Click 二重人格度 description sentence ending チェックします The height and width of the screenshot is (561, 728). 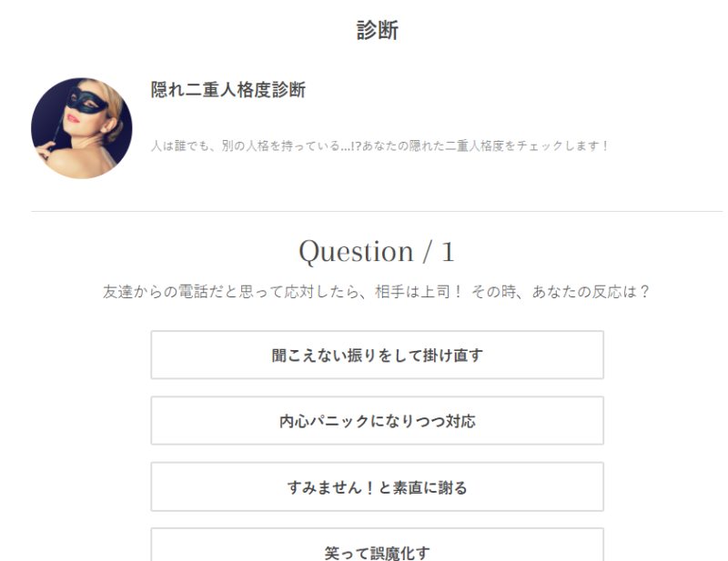coord(379,145)
